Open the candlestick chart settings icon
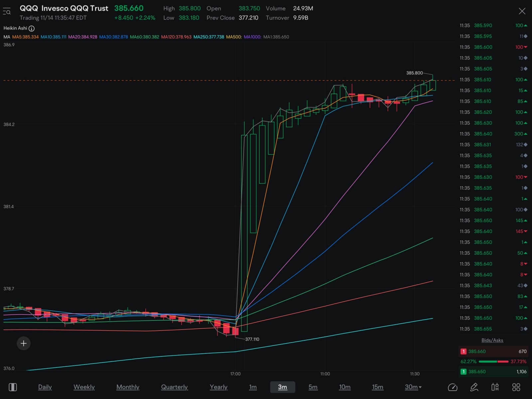The width and height of the screenshot is (532, 399). point(495,387)
